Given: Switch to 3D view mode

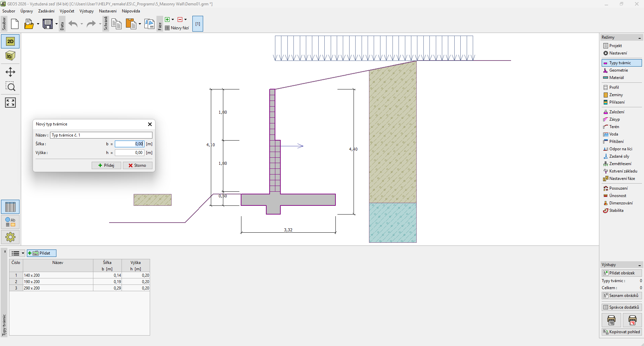Looking at the screenshot, I should click(10, 56).
